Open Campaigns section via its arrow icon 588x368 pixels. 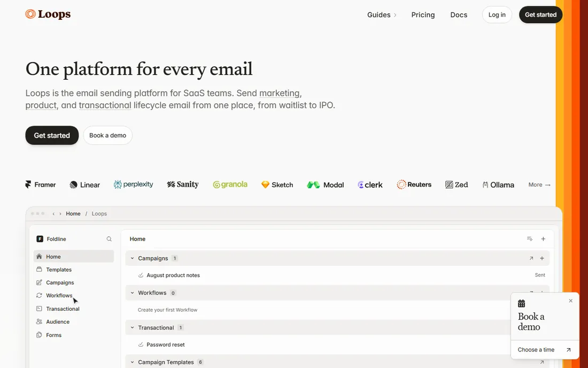pos(531,258)
